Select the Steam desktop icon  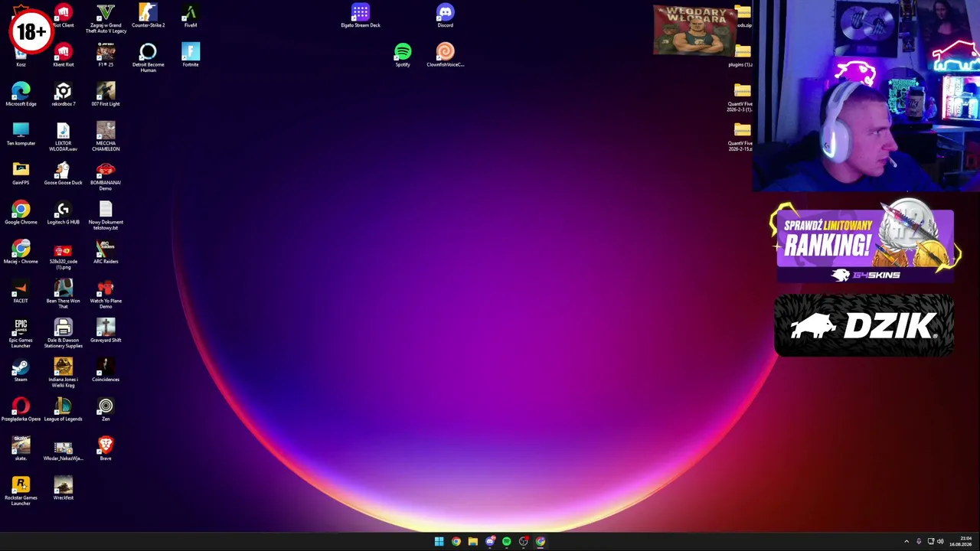(21, 370)
